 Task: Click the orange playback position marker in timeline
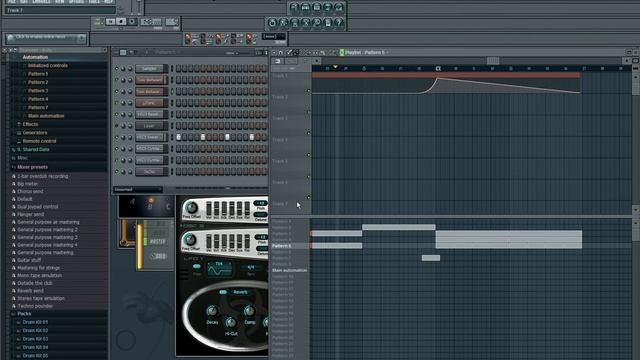(335, 67)
